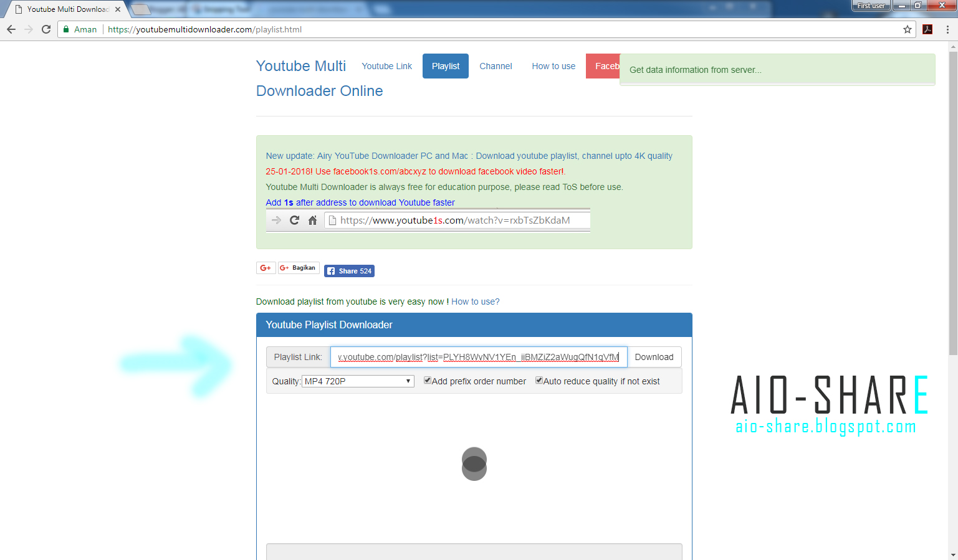Click the G+ Bagikan button

298,267
